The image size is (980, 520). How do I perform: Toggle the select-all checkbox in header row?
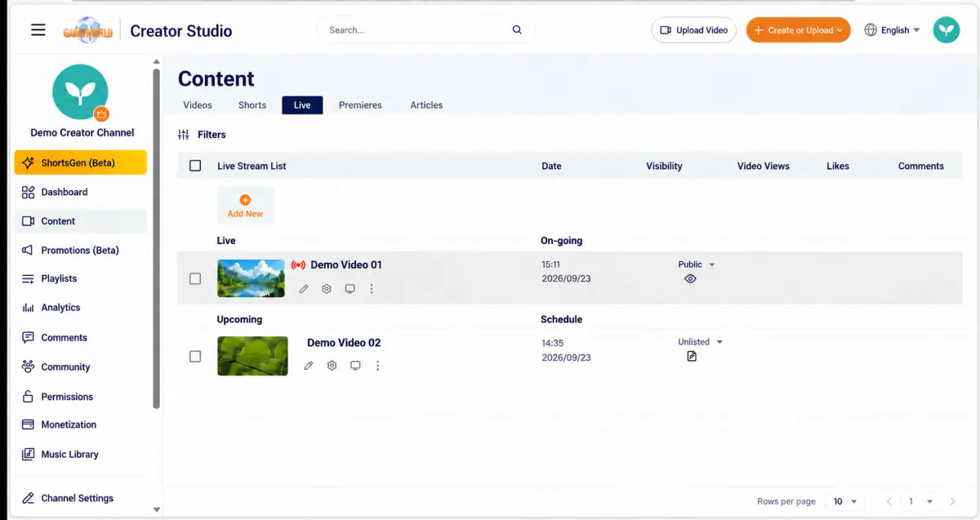point(195,166)
